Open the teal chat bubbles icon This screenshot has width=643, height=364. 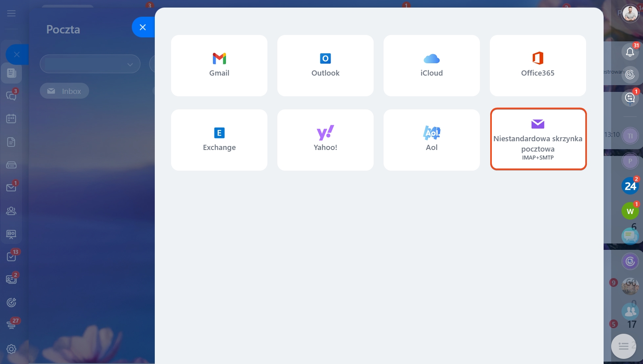(630, 236)
